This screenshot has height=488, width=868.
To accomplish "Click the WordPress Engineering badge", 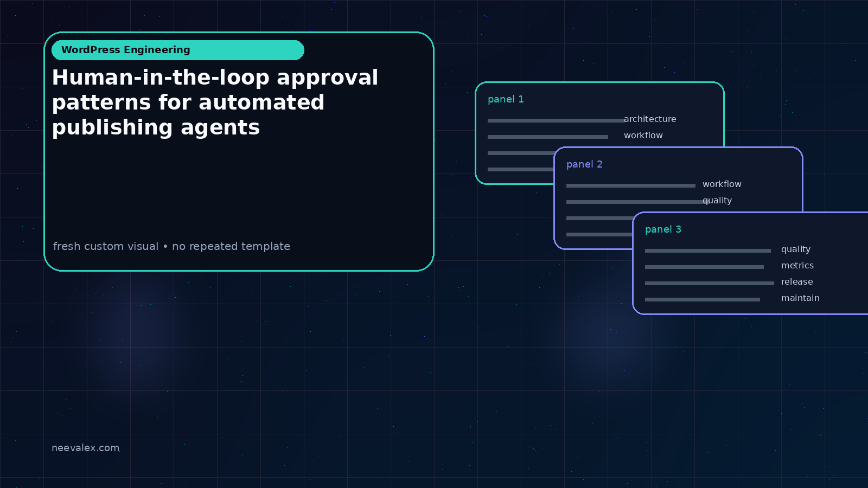I will coord(178,50).
